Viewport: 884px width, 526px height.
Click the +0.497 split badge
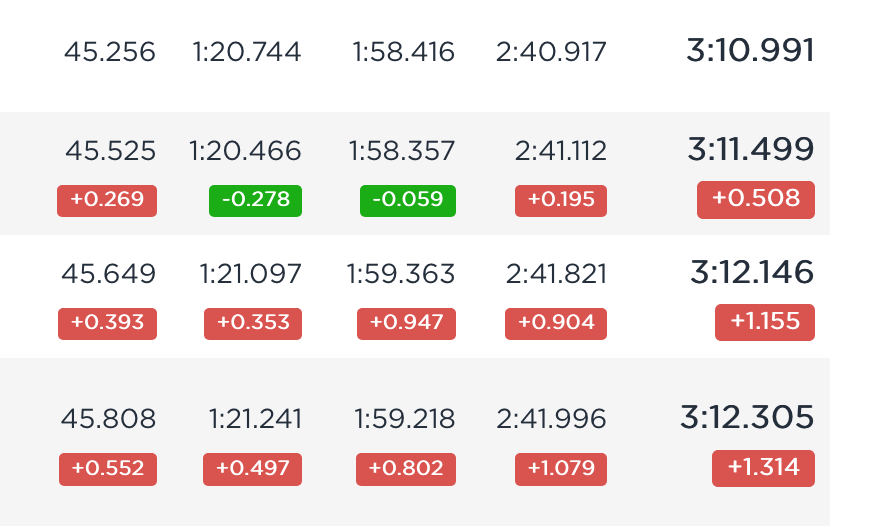(253, 469)
